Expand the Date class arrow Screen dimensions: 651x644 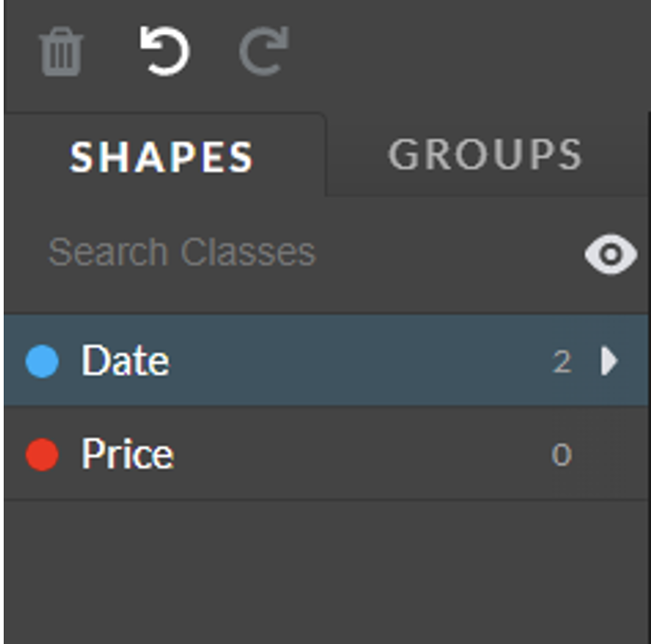[610, 360]
